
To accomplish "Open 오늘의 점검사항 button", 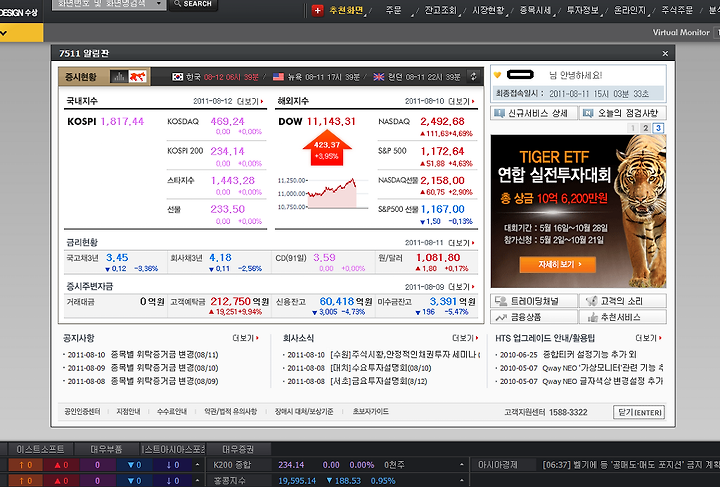I will click(x=622, y=113).
